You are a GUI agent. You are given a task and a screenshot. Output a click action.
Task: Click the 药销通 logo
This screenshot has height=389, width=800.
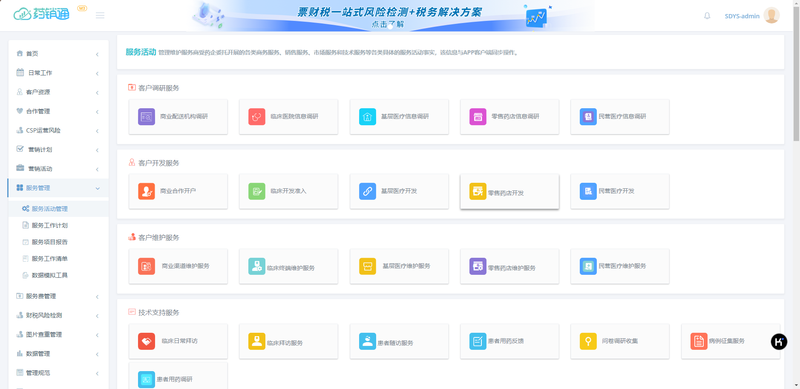pos(41,14)
